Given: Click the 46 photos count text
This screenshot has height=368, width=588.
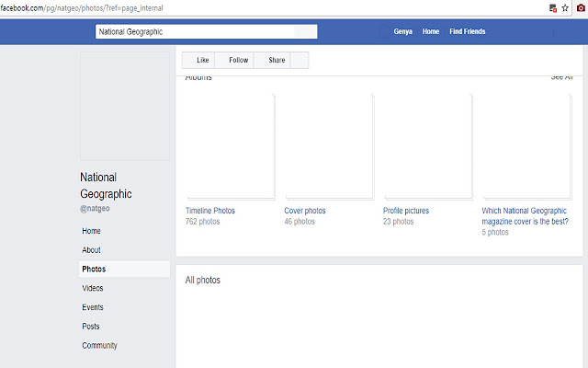Looking at the screenshot, I should coord(300,222).
